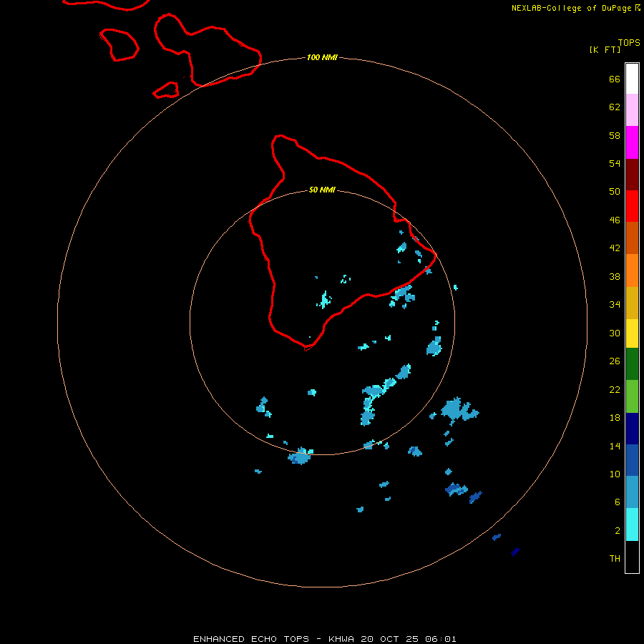Click the yellow 34 kft legend swatch

coord(632,333)
